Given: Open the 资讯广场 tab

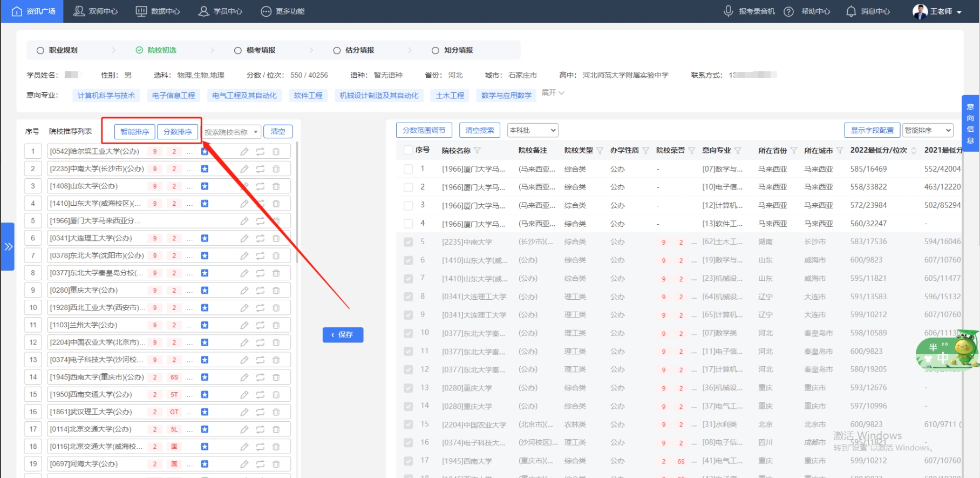Looking at the screenshot, I should 33,11.
